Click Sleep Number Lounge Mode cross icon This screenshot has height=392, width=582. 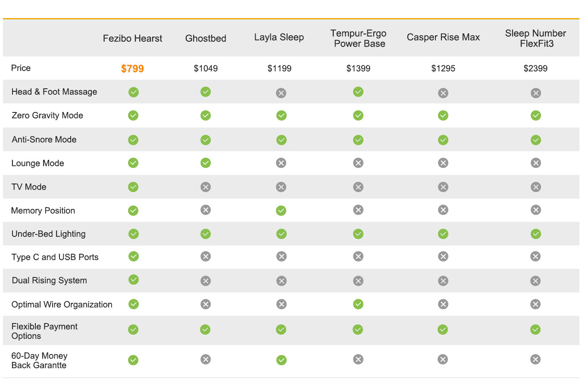tap(536, 163)
